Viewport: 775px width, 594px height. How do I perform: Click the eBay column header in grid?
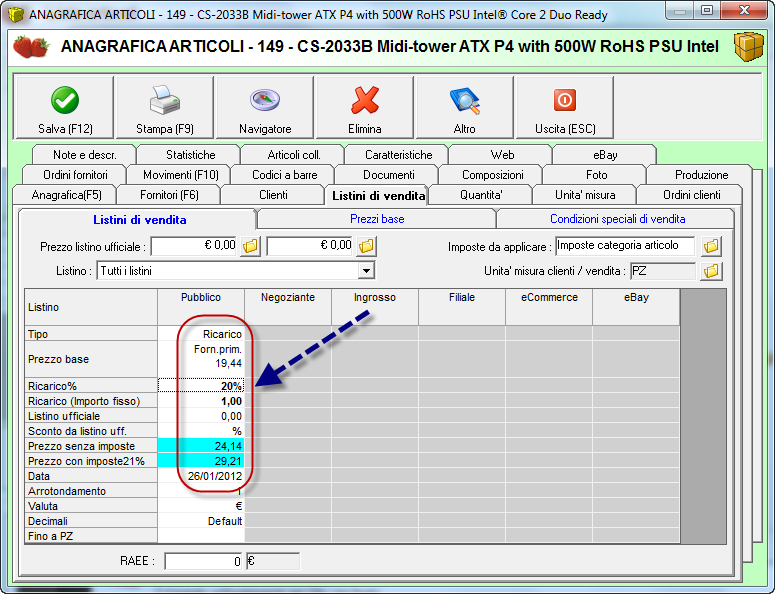click(636, 307)
